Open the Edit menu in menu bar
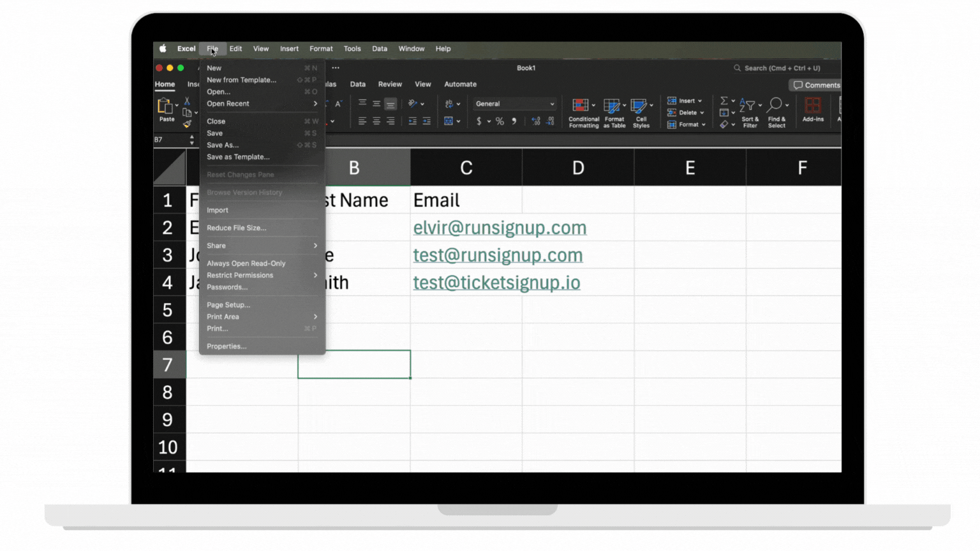Viewport: 980px width, 551px height. [x=235, y=48]
